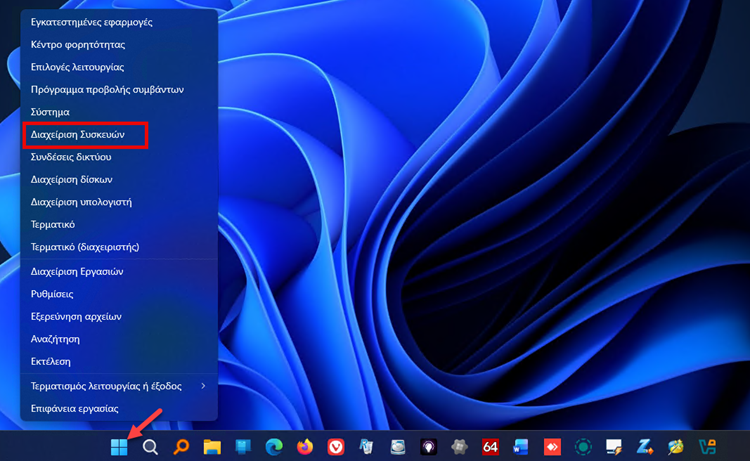Choose Εκτέλεση from the menu
The image size is (750, 461).
click(51, 361)
